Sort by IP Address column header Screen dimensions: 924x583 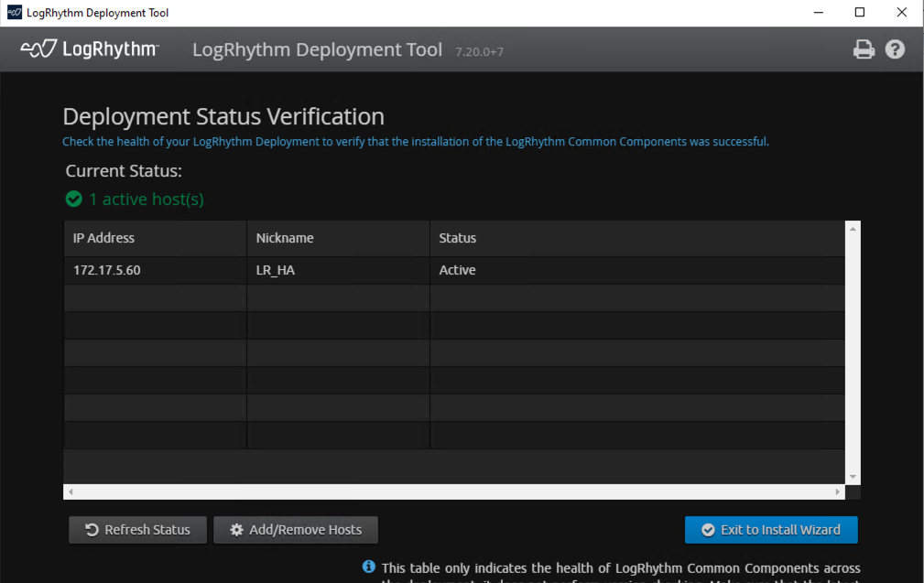click(x=103, y=238)
